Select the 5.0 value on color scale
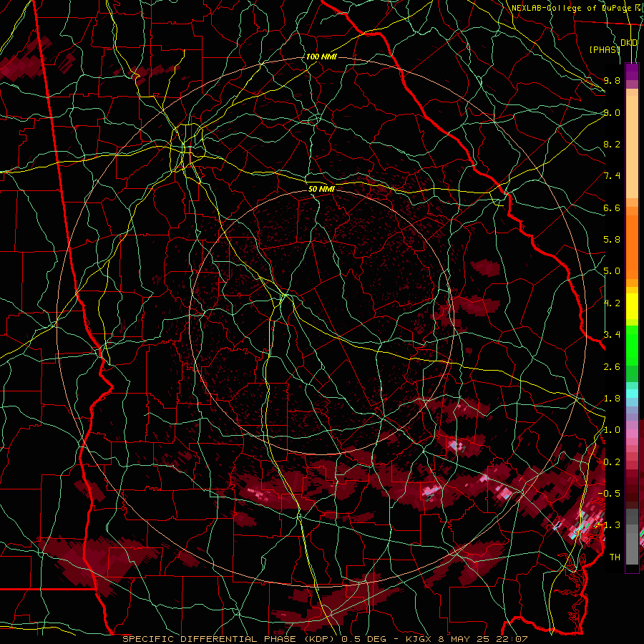This screenshot has height=644, width=644. pos(612,271)
